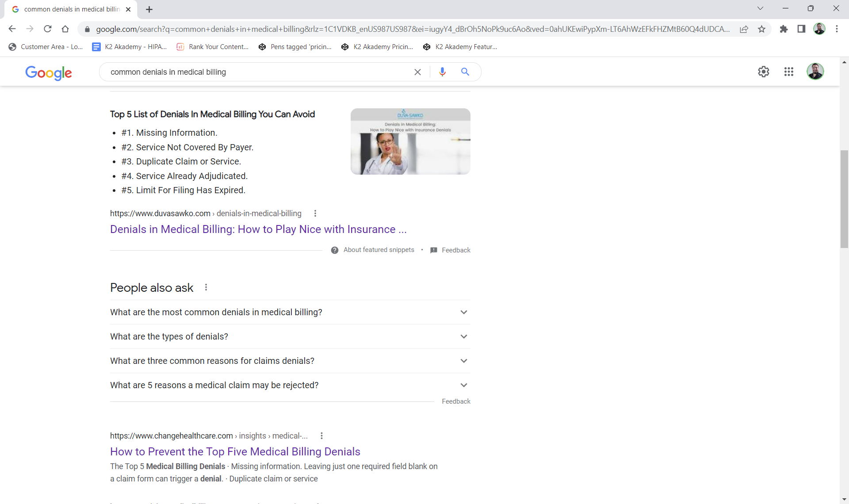Click the Duva-Sawko featured snippet thumbnail
The image size is (849, 504).
(410, 141)
